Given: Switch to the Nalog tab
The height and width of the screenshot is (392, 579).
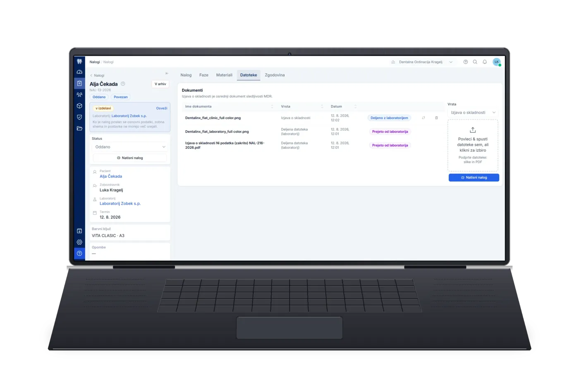Looking at the screenshot, I should pos(186,75).
